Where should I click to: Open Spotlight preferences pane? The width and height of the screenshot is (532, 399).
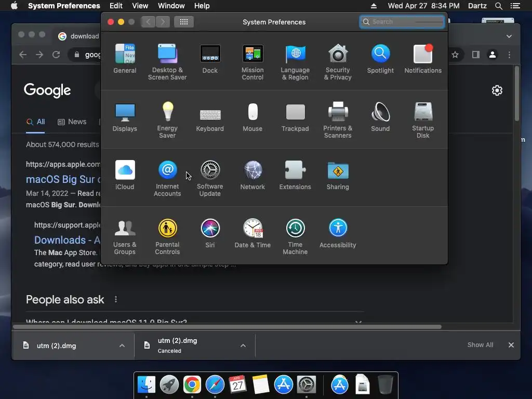click(380, 59)
